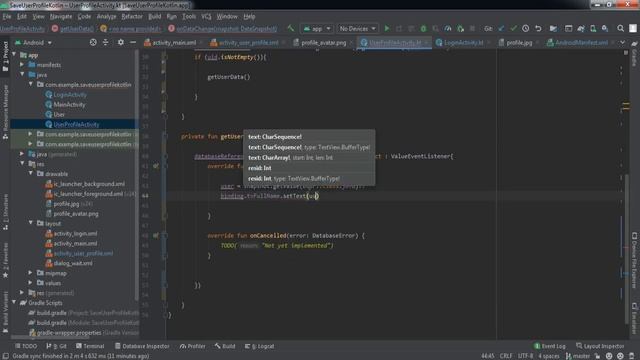The width and height of the screenshot is (640, 360).
Task: Open Logcat tool window
Action: [x=260, y=346]
